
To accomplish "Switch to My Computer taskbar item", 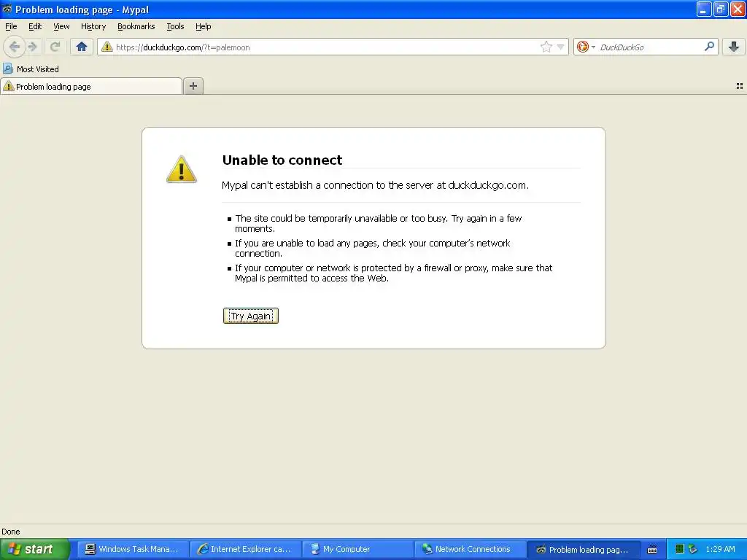I will click(x=357, y=550).
